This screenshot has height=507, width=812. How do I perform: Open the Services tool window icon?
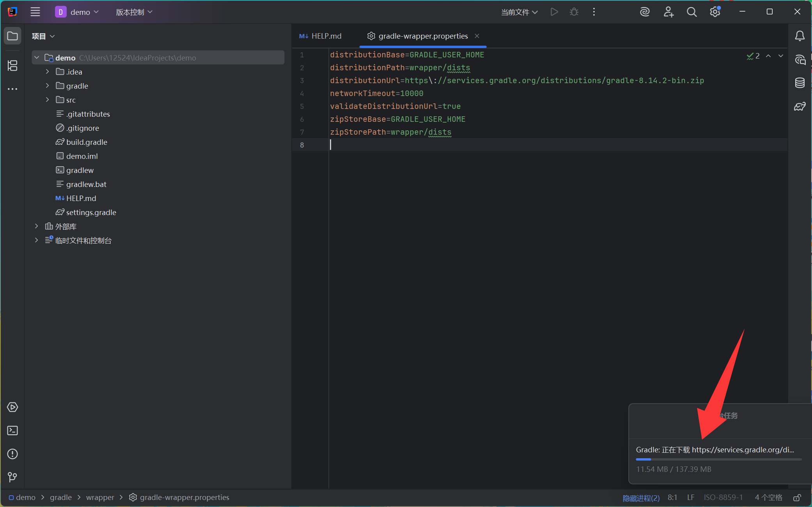12,407
